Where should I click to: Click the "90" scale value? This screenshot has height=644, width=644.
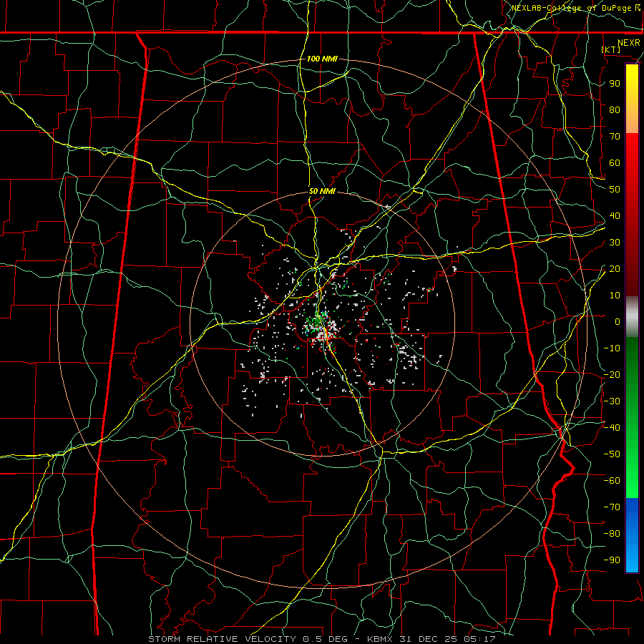point(615,84)
